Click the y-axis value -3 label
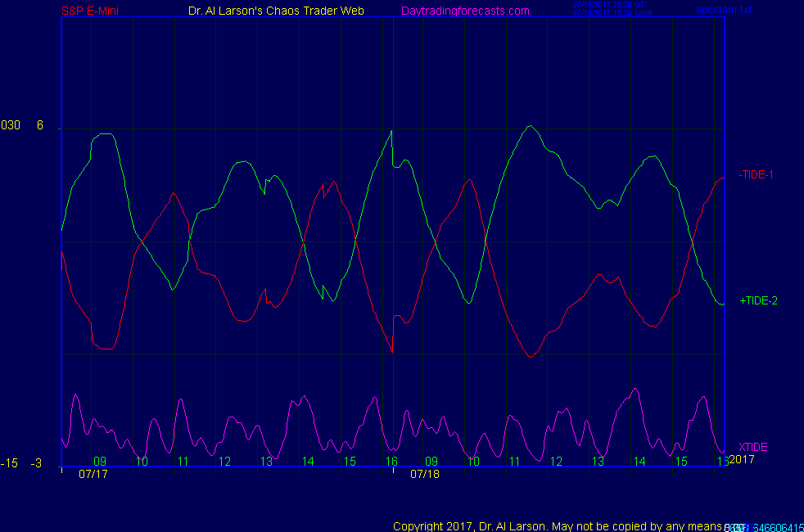 36,464
